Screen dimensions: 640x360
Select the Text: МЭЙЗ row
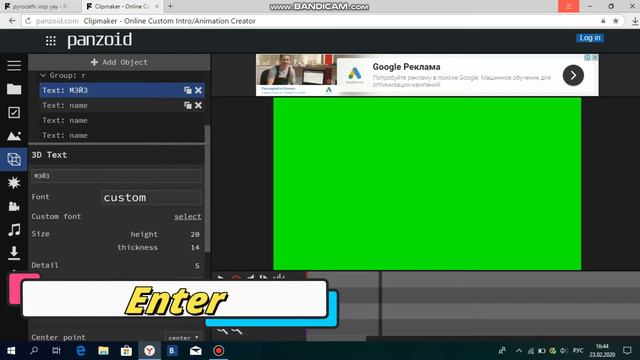tap(122, 90)
